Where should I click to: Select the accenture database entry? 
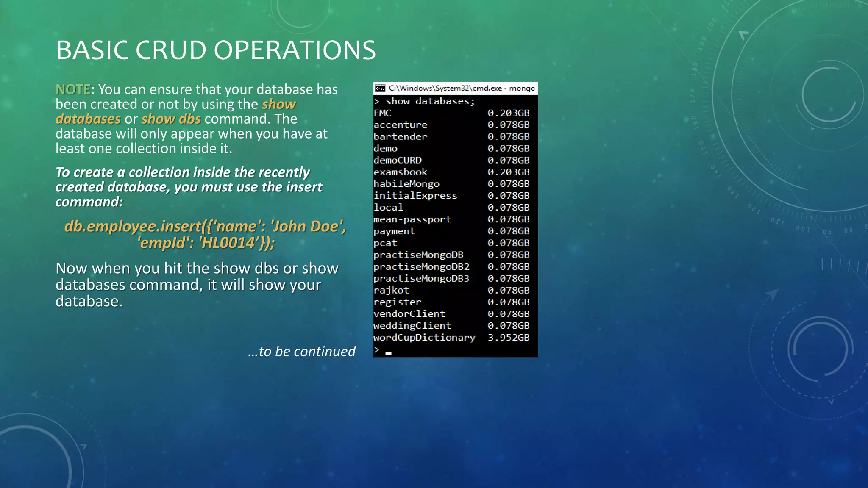click(400, 125)
